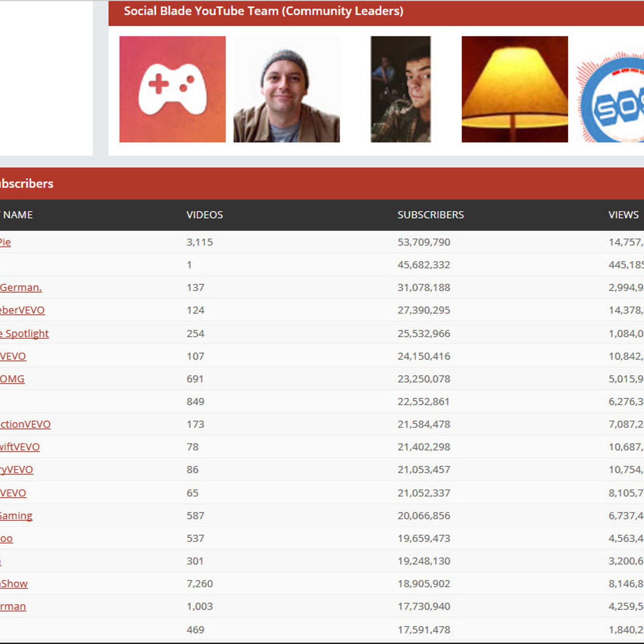The height and width of the screenshot is (644, 644).
Task: Open the man in beanie avatar
Action: 287,89
